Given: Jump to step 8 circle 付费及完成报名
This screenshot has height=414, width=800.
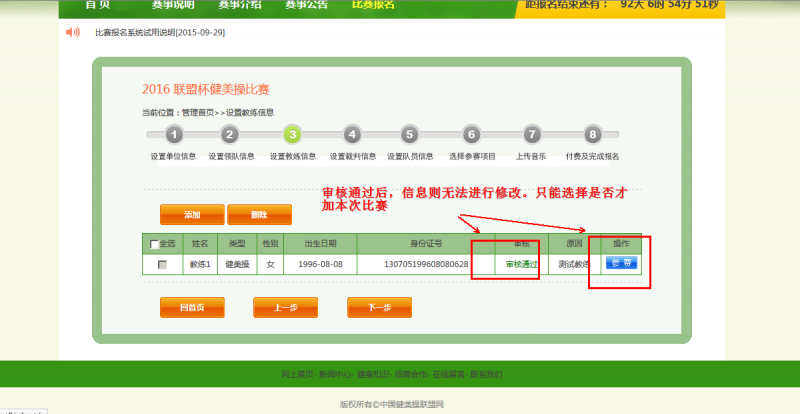Looking at the screenshot, I should tap(593, 135).
